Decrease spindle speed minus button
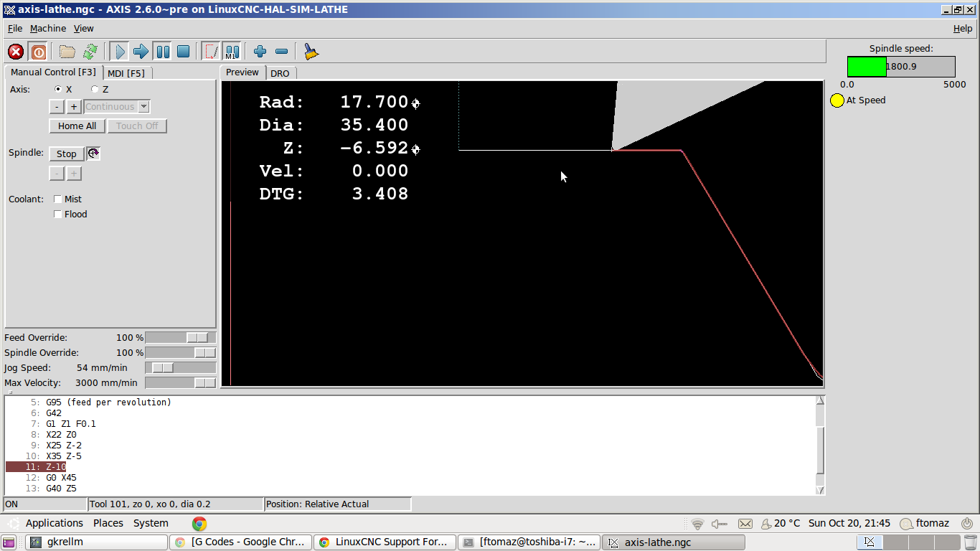This screenshot has width=980, height=551. [57, 174]
